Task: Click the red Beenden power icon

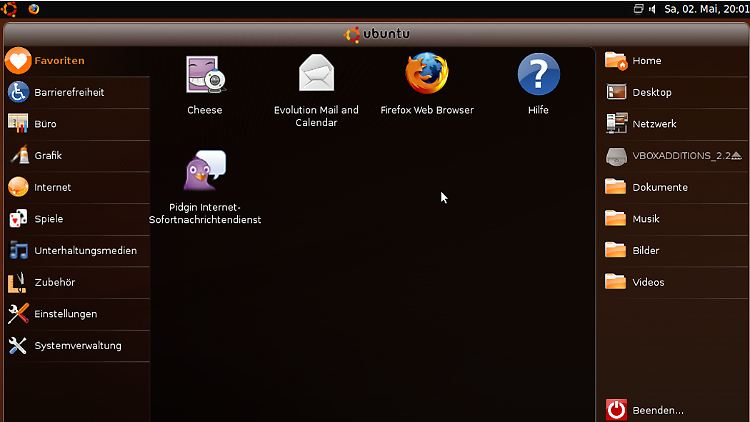Action: (x=616, y=410)
